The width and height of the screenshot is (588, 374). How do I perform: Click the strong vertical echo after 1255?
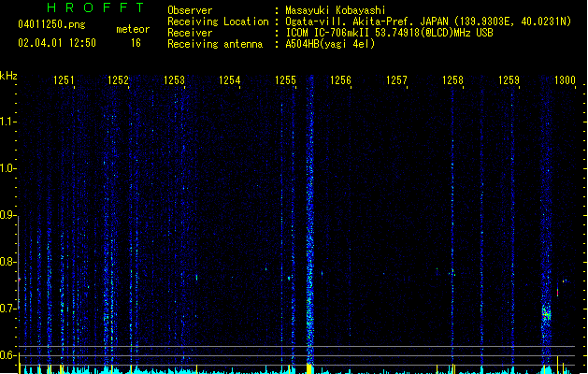coord(309,222)
